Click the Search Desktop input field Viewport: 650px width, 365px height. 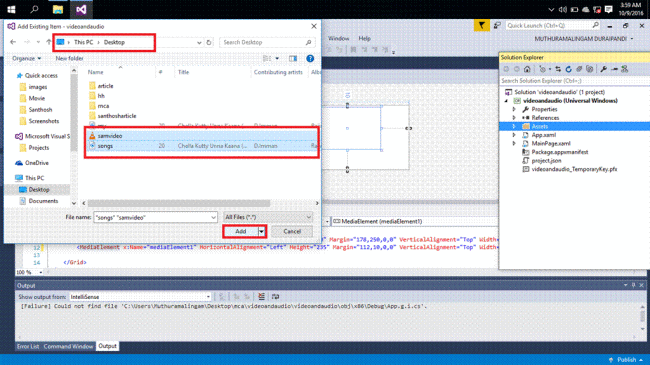tap(267, 42)
